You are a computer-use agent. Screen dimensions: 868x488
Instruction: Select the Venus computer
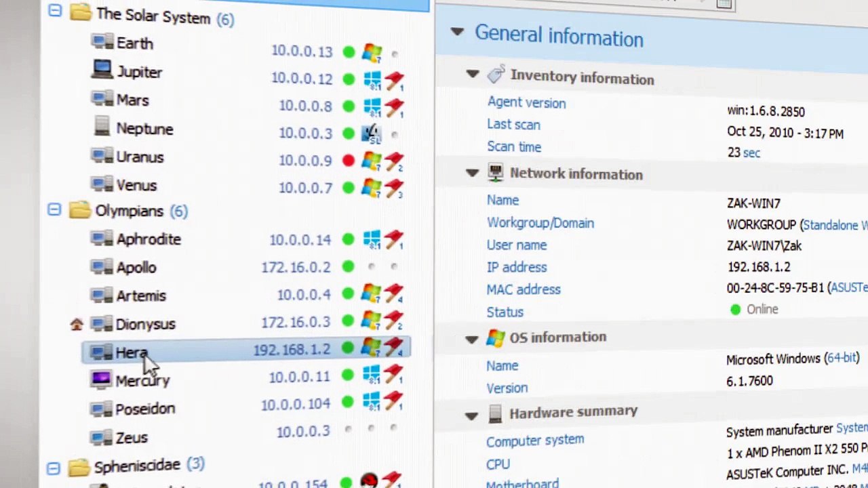pyautogui.click(x=136, y=186)
